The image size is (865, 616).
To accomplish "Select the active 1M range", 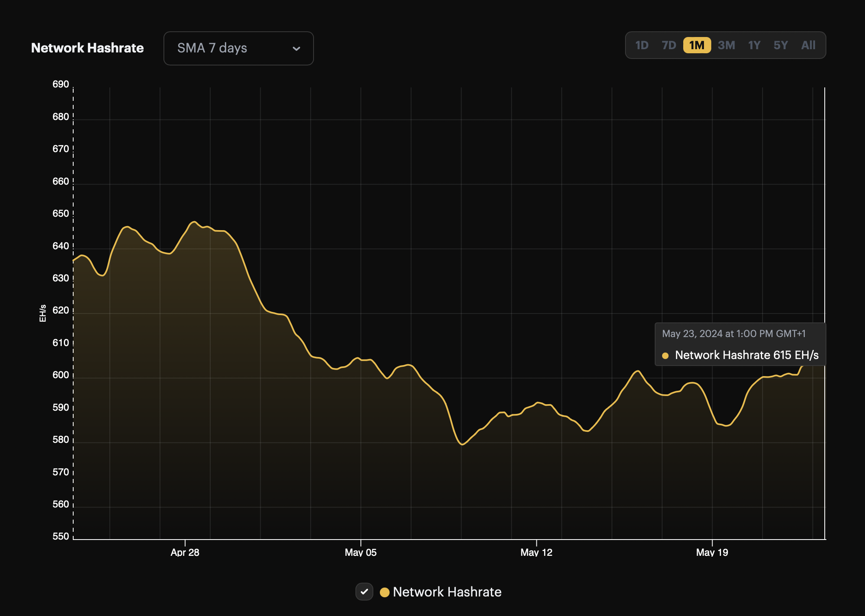I will 697,45.
